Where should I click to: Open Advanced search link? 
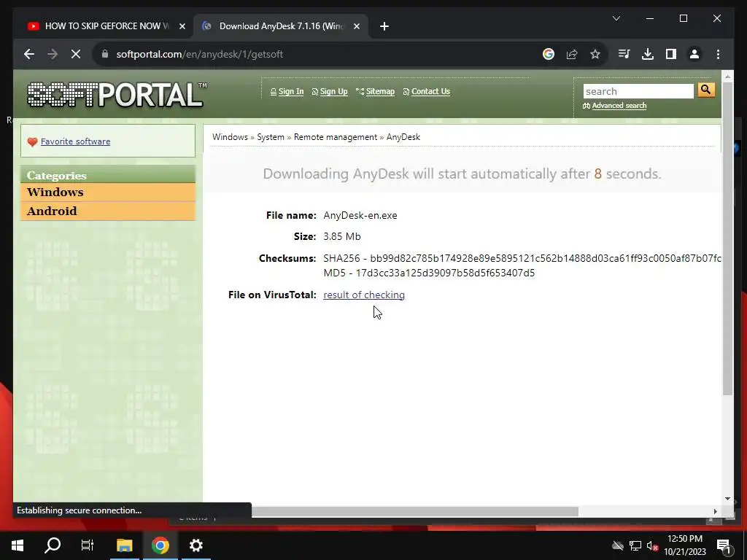click(x=619, y=106)
